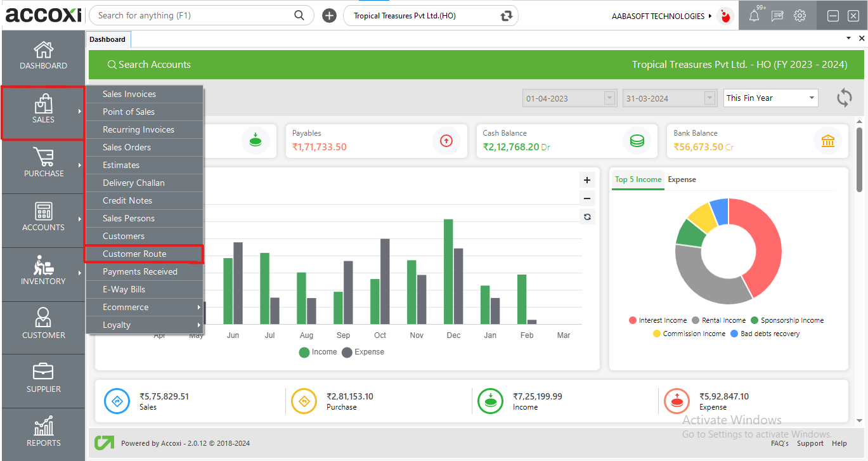Open the notifications bell icon

[x=754, y=16]
